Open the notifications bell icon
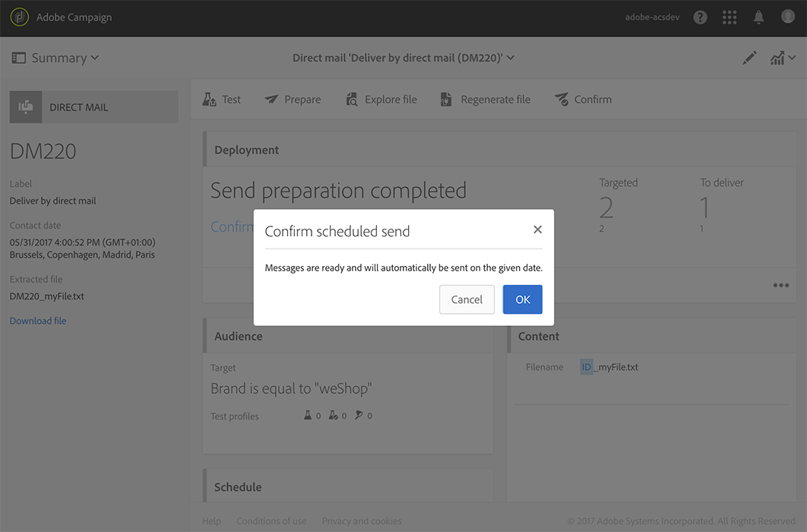The height and width of the screenshot is (532, 807). (758, 17)
